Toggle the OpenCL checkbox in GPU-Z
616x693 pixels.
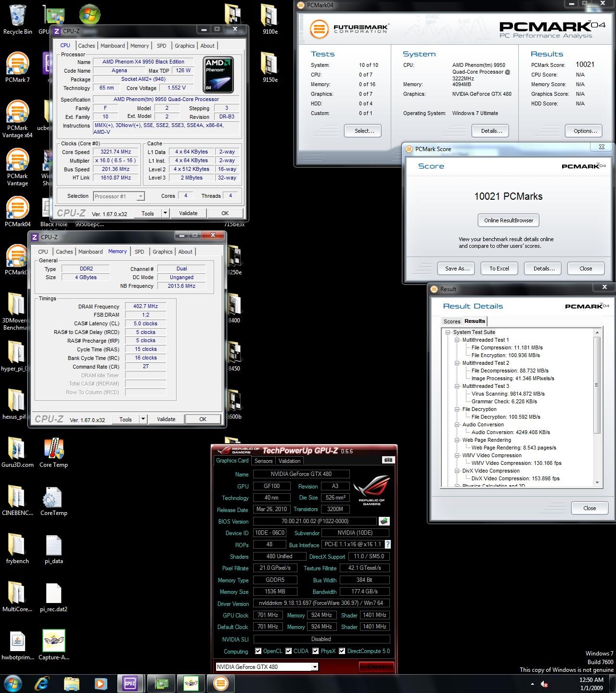point(258,651)
